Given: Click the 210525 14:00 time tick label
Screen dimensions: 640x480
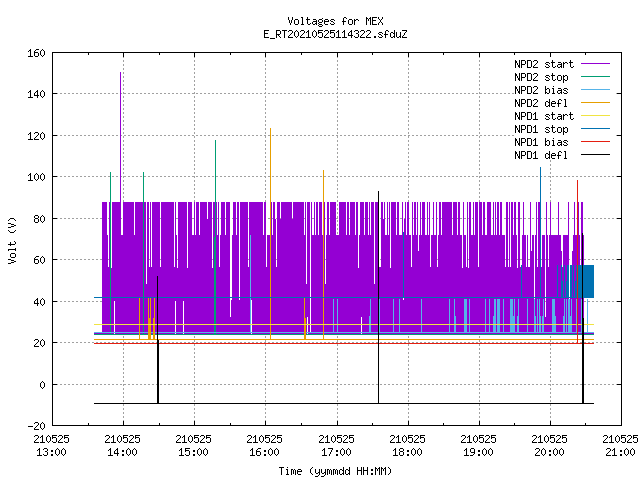Looking at the screenshot, I should click(122, 446).
